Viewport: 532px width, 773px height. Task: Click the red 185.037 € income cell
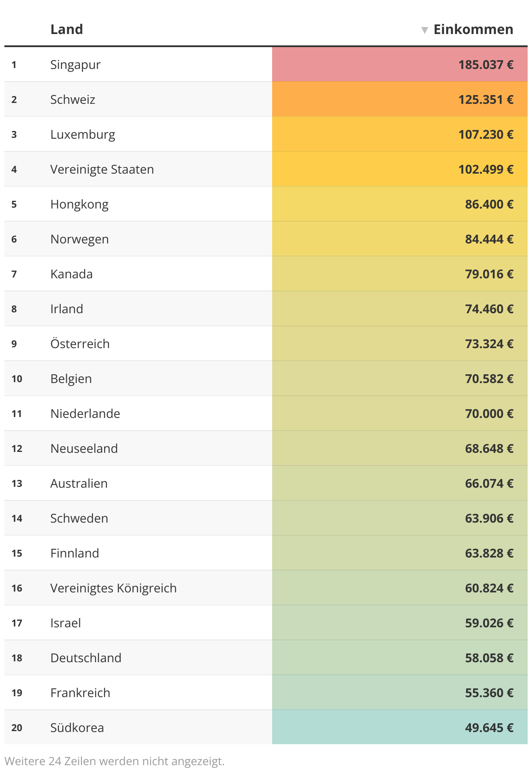[400, 64]
